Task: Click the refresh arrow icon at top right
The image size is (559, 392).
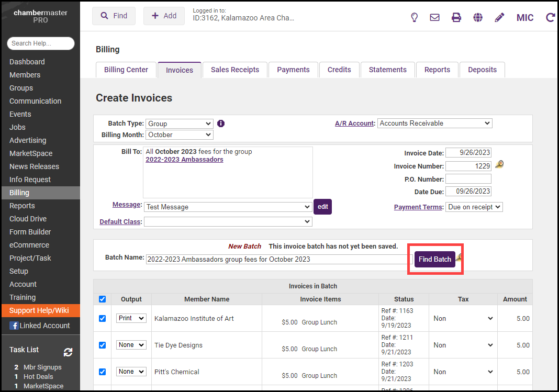Action: coord(550,17)
